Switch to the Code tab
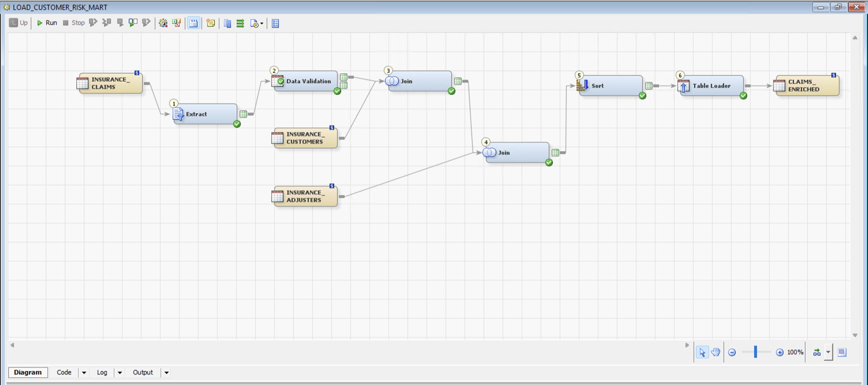This screenshot has height=385, width=868. pyautogui.click(x=64, y=372)
